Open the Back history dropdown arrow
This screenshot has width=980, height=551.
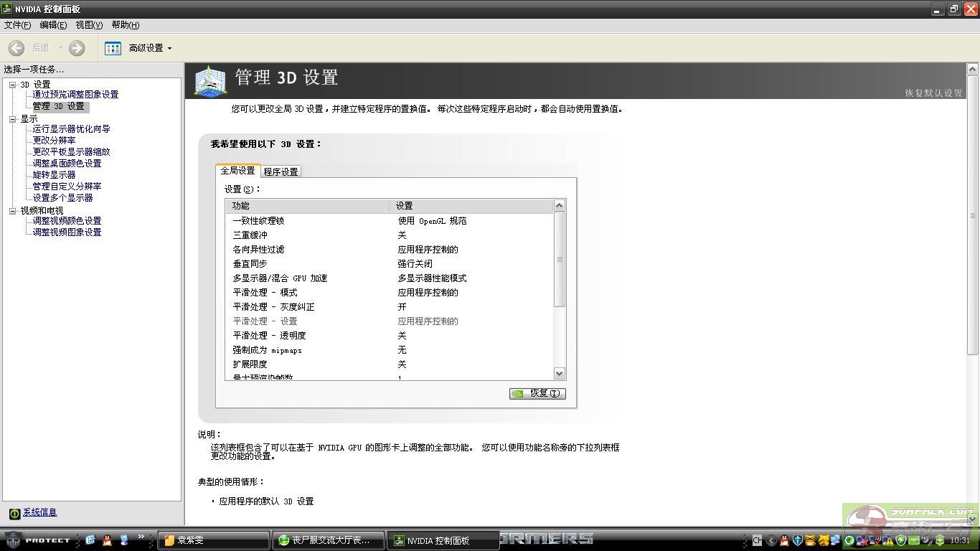(x=60, y=49)
